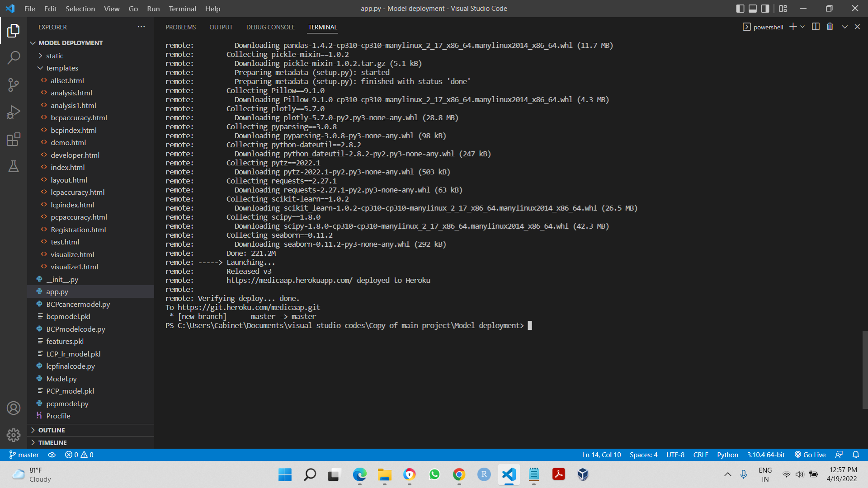Open the terminal launch profile dropdown

802,27
